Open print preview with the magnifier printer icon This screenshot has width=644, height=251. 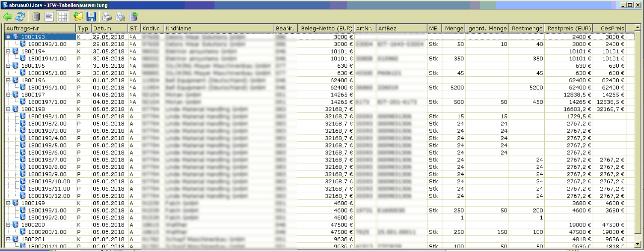tap(120, 17)
